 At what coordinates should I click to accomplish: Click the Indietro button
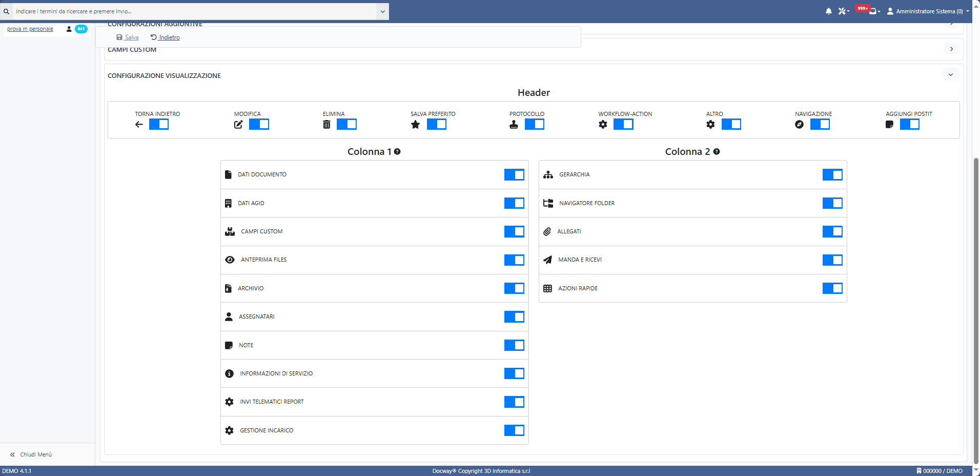pyautogui.click(x=165, y=37)
